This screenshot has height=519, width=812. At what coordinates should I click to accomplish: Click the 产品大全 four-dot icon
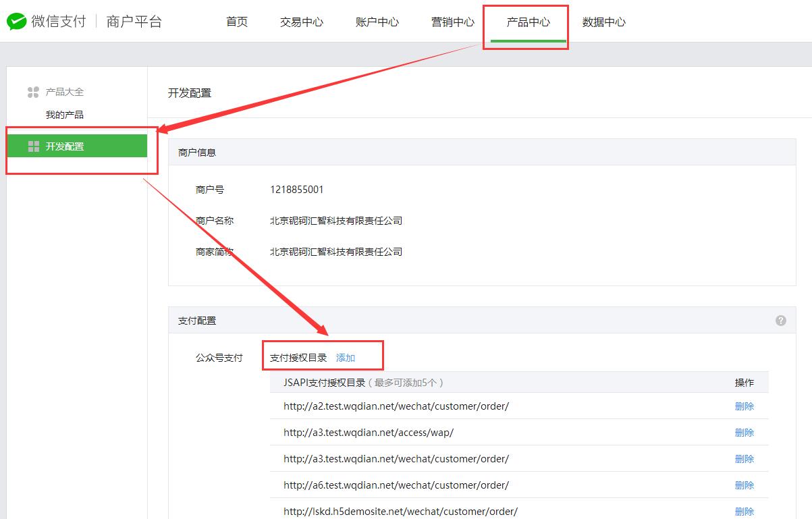pos(33,92)
